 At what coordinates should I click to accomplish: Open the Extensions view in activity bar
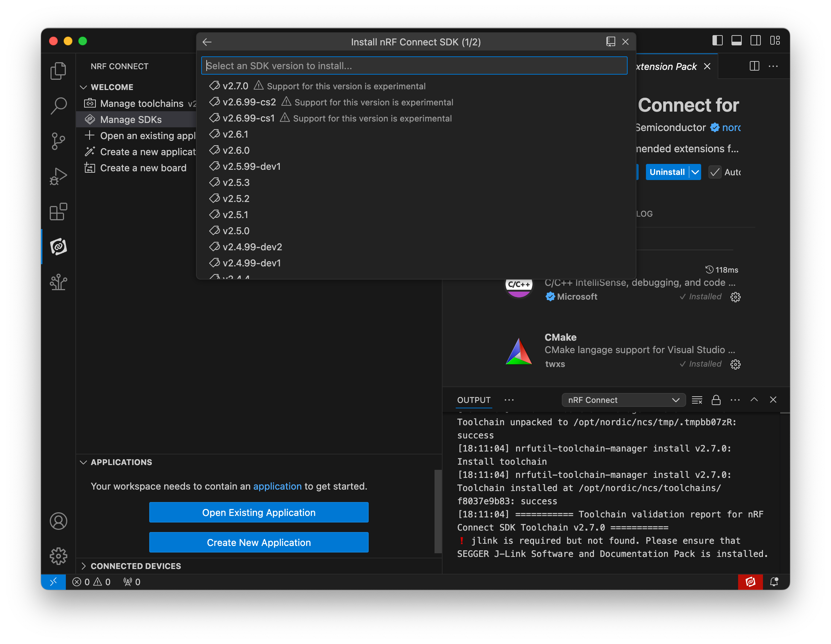point(58,211)
